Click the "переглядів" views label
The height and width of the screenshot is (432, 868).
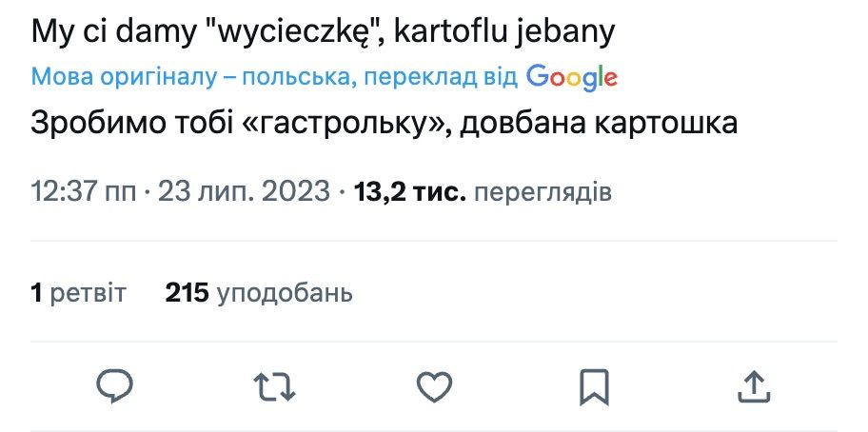[542, 193]
